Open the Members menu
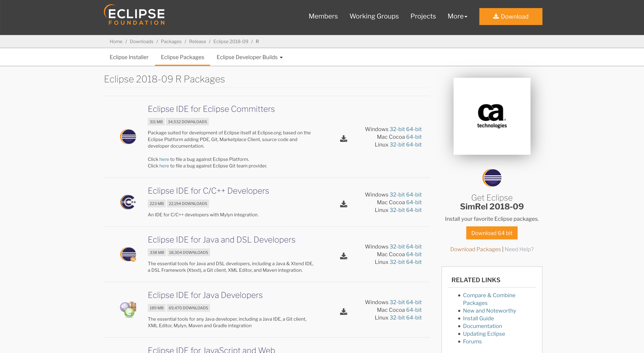 [x=323, y=16]
